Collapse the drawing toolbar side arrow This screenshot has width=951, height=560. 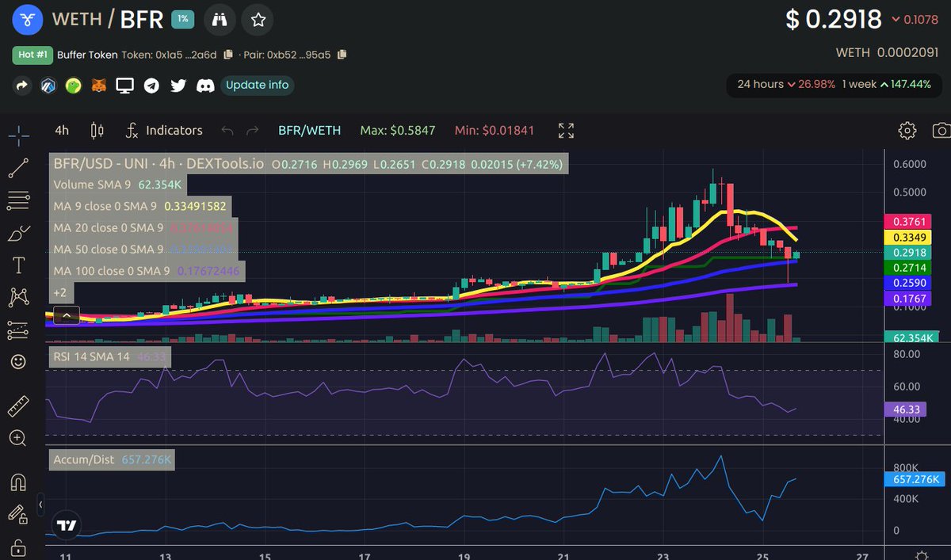(x=41, y=505)
